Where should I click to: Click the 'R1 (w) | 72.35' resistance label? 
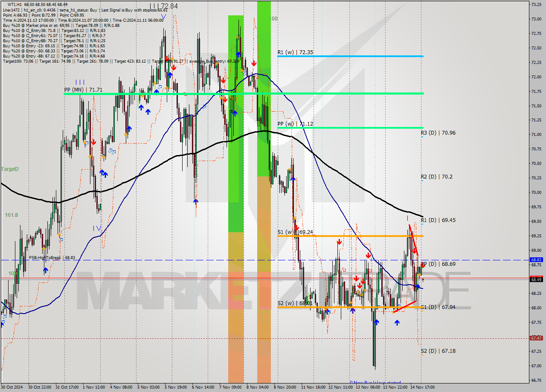tap(295, 52)
